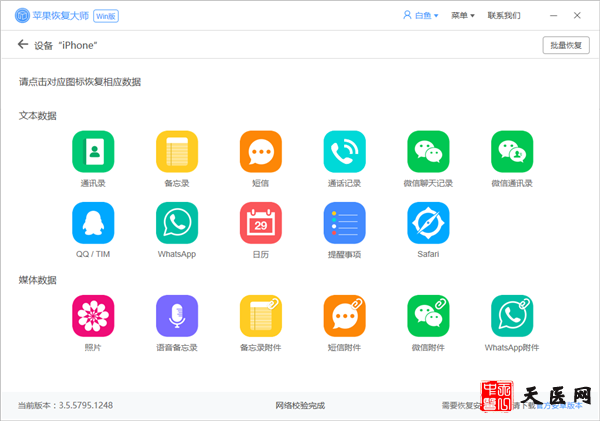600x421 pixels.
Task: Open the Safari recovery icon
Action: (428, 223)
